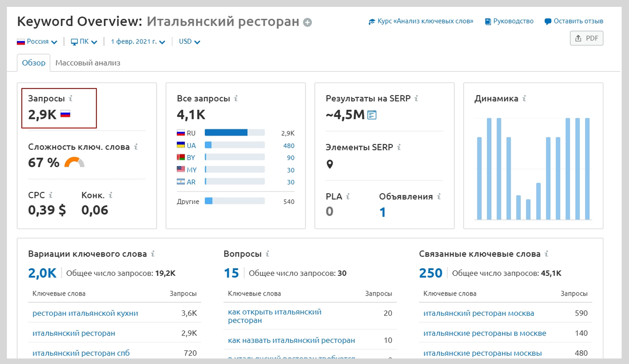Viewport: 629px width, 364px height.
Task: Click the RU volume bar in Все запросы
Action: pyautogui.click(x=235, y=133)
